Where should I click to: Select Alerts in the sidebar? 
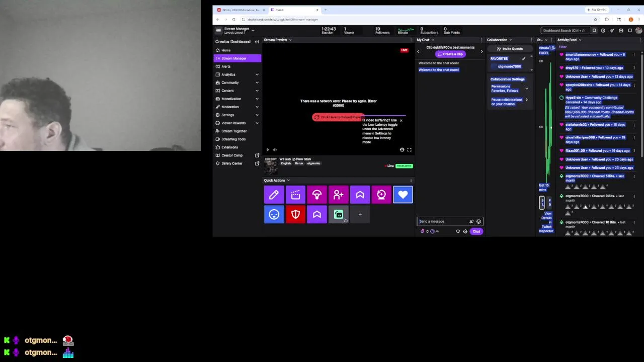click(x=237, y=66)
